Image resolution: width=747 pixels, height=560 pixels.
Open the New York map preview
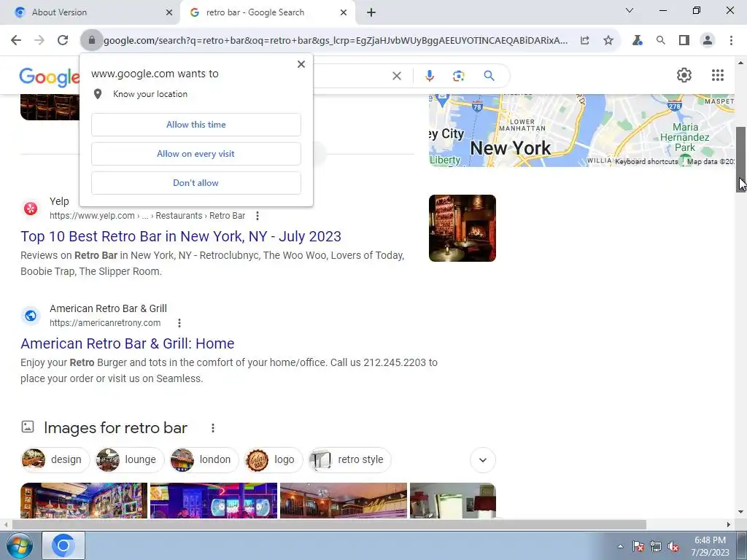pyautogui.click(x=581, y=130)
